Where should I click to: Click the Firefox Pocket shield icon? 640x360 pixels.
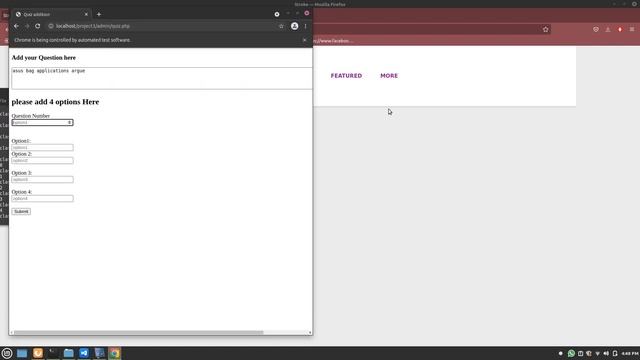coord(596,29)
